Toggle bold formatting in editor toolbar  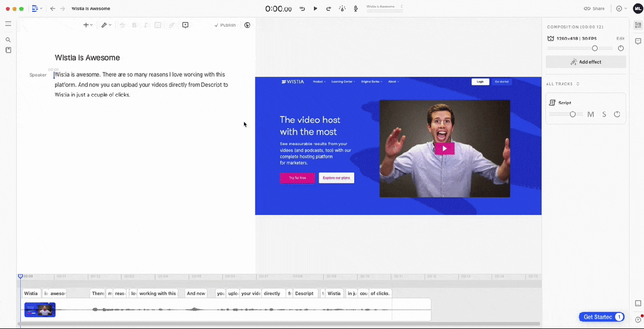coord(134,25)
